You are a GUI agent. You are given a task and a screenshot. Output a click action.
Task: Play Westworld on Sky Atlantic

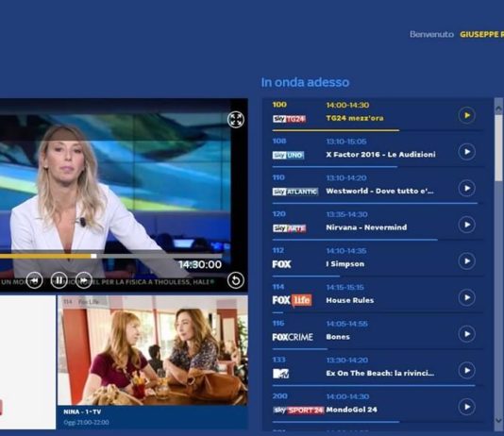coord(466,189)
